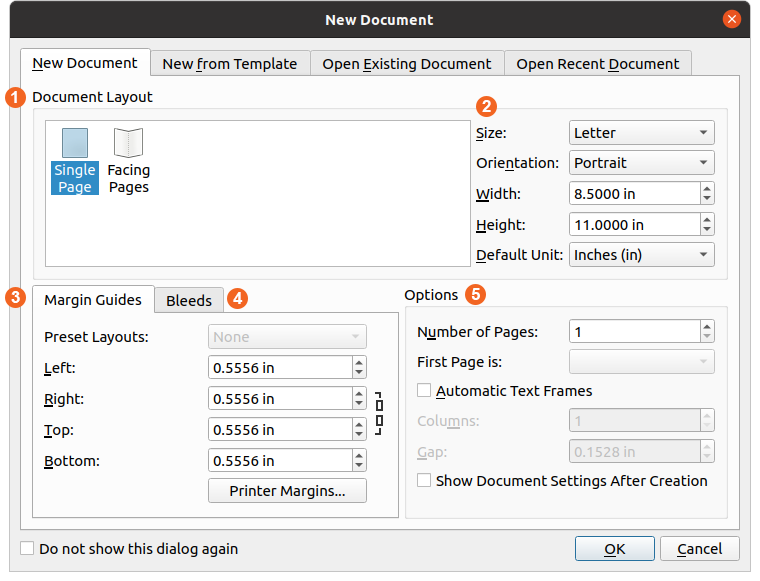Increase Width using the up arrow
The width and height of the screenshot is (760, 581).
pos(707,188)
